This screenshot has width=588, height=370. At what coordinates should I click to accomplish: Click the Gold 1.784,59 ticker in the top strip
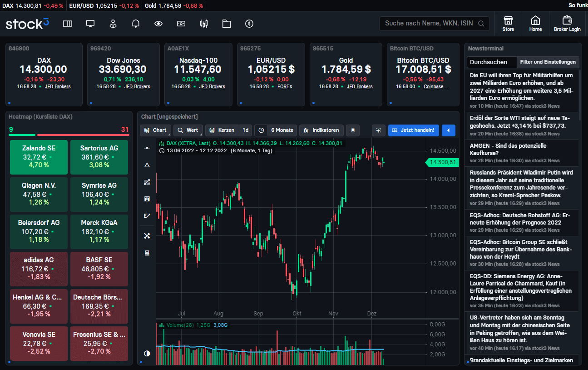pos(174,5)
